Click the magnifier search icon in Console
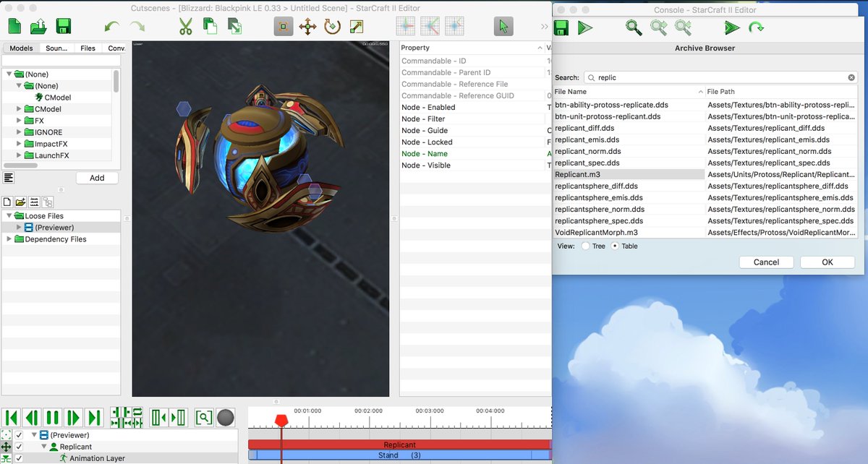This screenshot has width=868, height=464. (x=634, y=27)
